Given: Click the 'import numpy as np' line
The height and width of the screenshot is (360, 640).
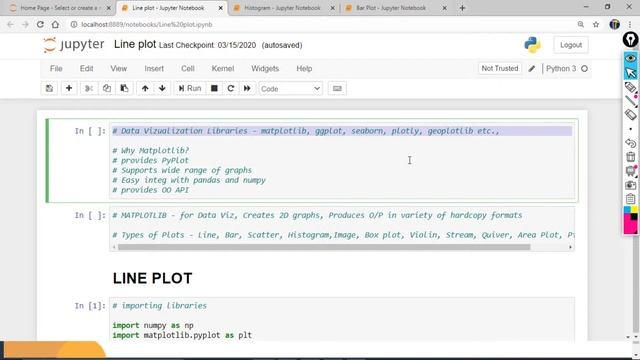Looking at the screenshot, I should coord(153,325).
